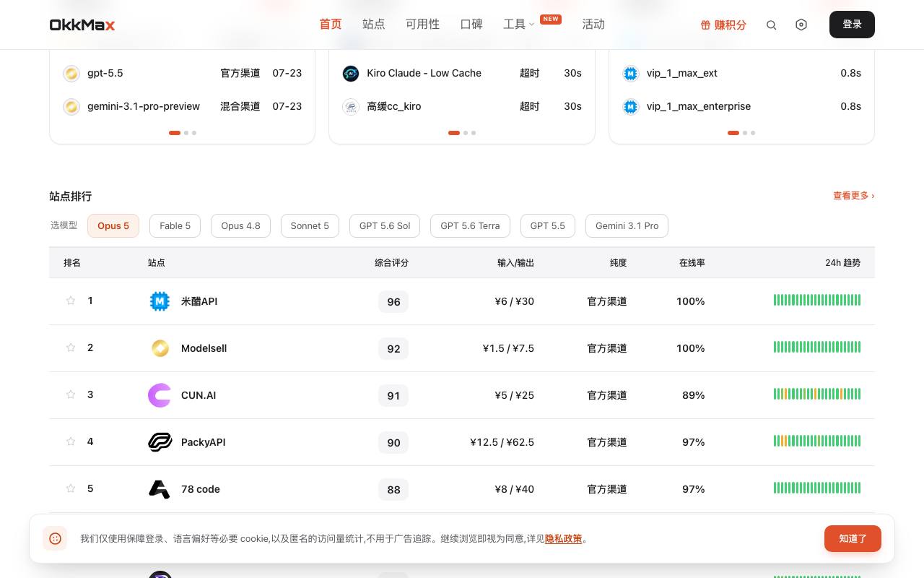Click the 24h trend bars for 米醋API
Screen dimensions: 924x578
[x=817, y=301]
